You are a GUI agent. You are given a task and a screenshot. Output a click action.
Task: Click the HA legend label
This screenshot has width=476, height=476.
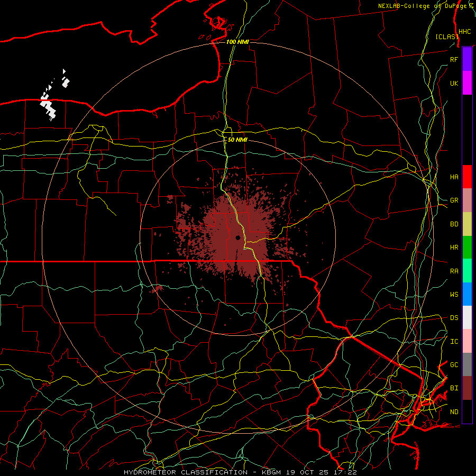click(454, 177)
